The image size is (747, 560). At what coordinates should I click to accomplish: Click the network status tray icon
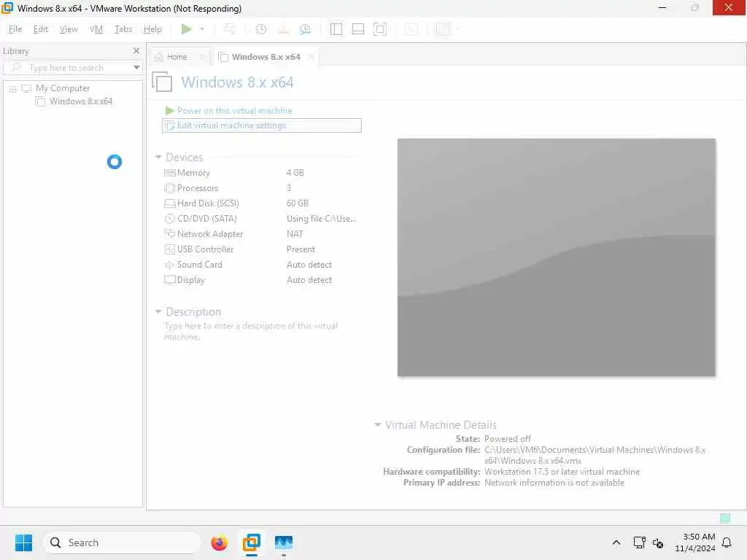point(639,542)
